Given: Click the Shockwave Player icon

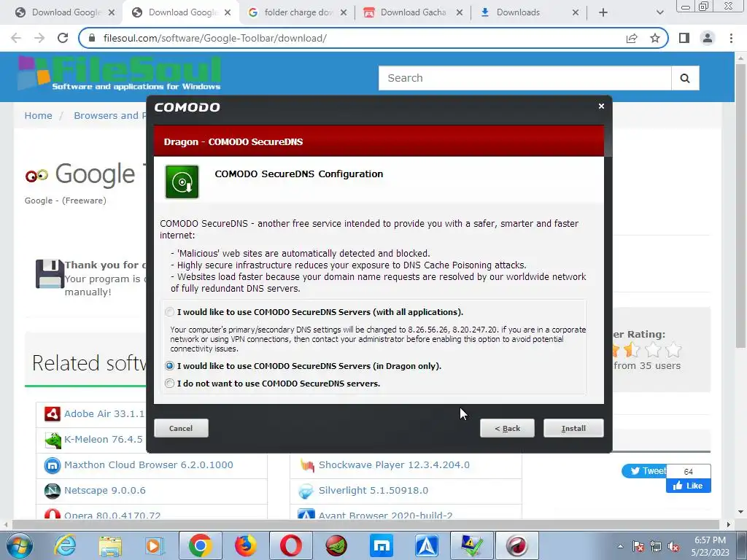Looking at the screenshot, I should point(307,465).
